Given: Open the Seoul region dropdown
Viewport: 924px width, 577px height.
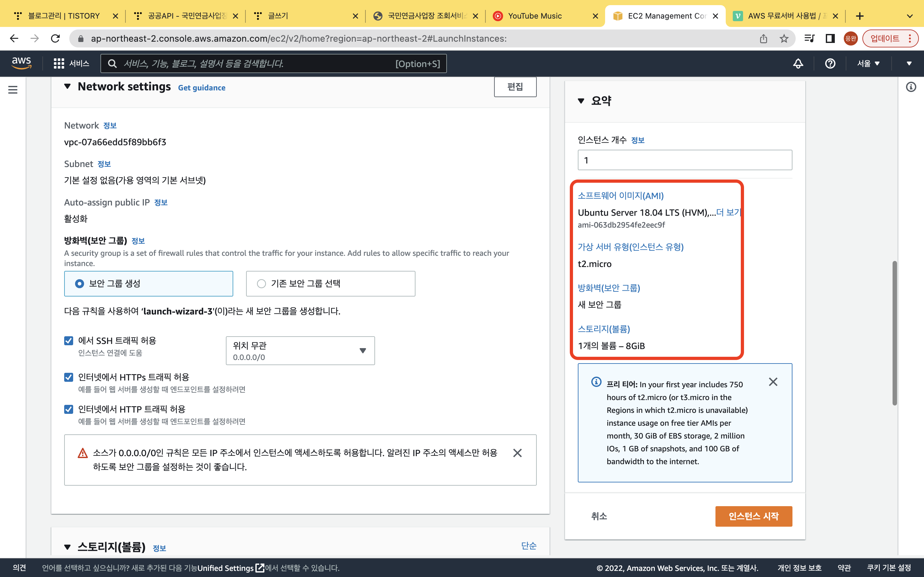Looking at the screenshot, I should [x=868, y=63].
